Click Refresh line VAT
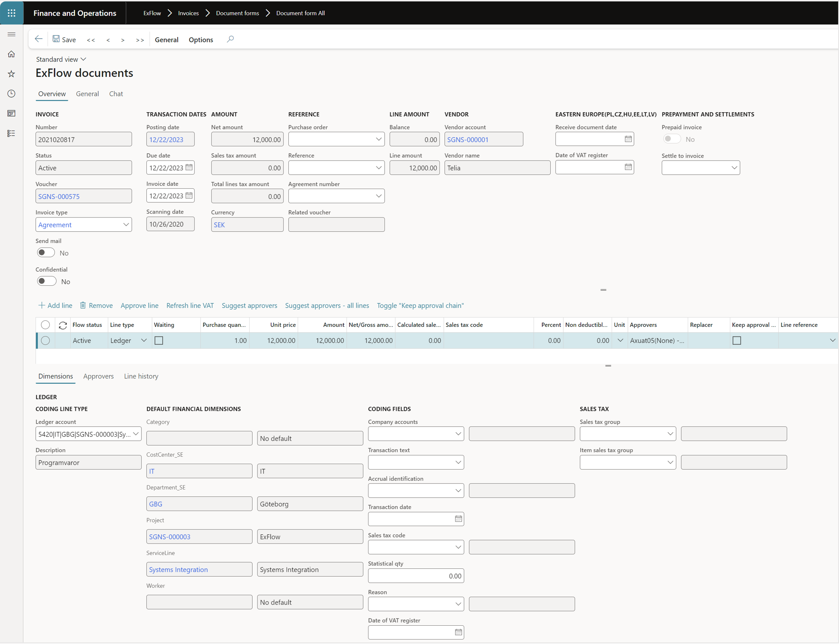 pos(190,305)
